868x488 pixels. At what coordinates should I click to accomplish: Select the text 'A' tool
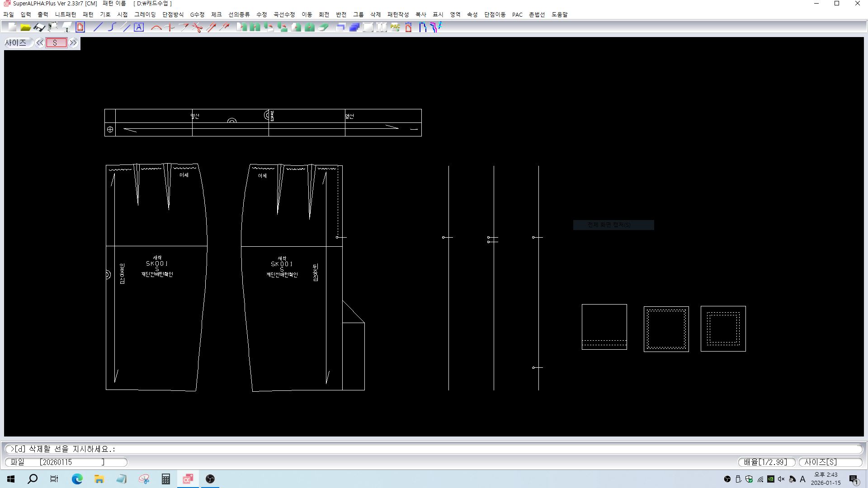139,28
